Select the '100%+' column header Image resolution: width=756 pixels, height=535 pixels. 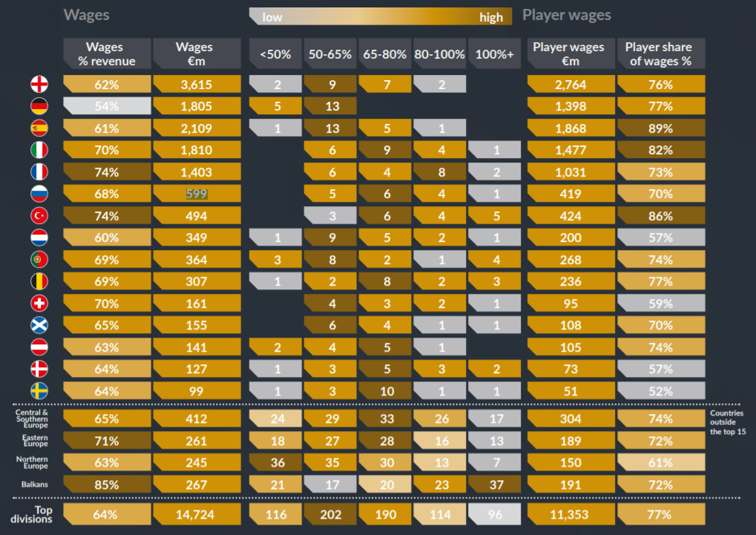tap(495, 54)
